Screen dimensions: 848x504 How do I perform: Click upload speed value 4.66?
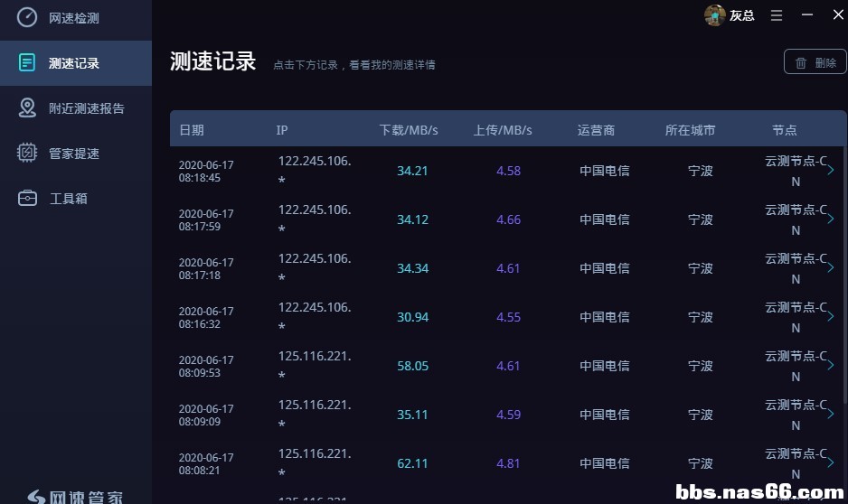pyautogui.click(x=508, y=219)
